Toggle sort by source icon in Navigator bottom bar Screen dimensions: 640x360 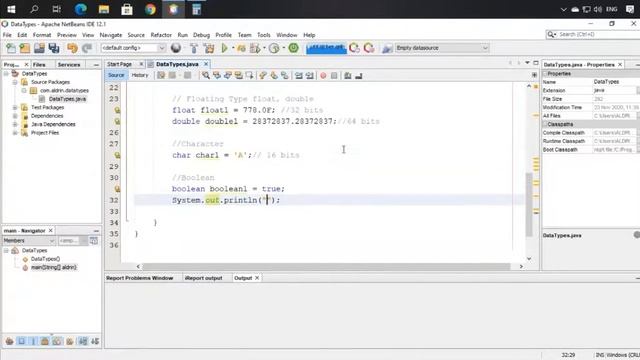pos(95,342)
